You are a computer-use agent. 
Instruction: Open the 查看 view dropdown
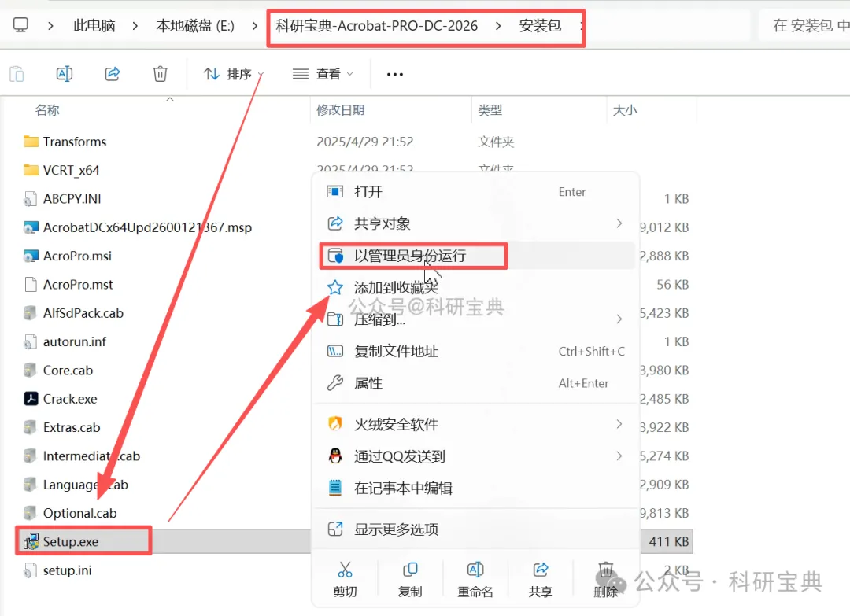tap(323, 74)
